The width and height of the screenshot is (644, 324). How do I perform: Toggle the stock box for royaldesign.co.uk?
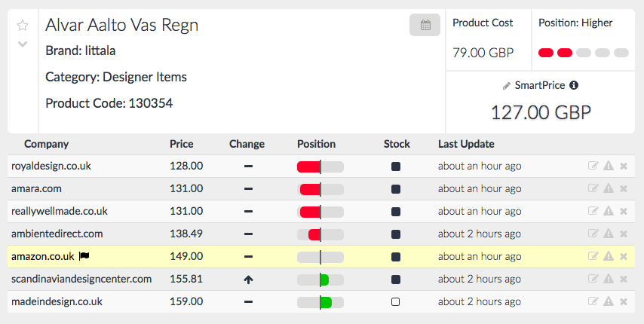tap(396, 167)
